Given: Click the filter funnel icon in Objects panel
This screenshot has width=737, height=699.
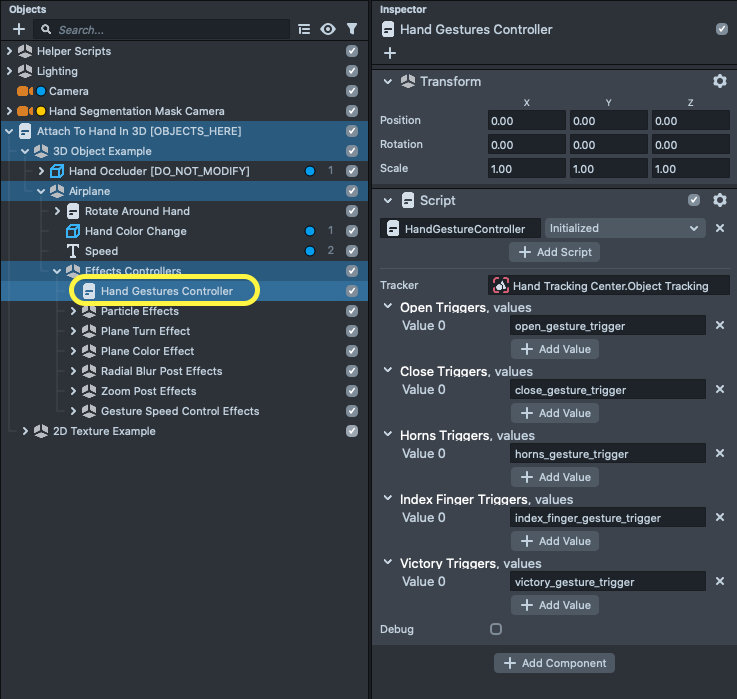Looking at the screenshot, I should pos(352,30).
